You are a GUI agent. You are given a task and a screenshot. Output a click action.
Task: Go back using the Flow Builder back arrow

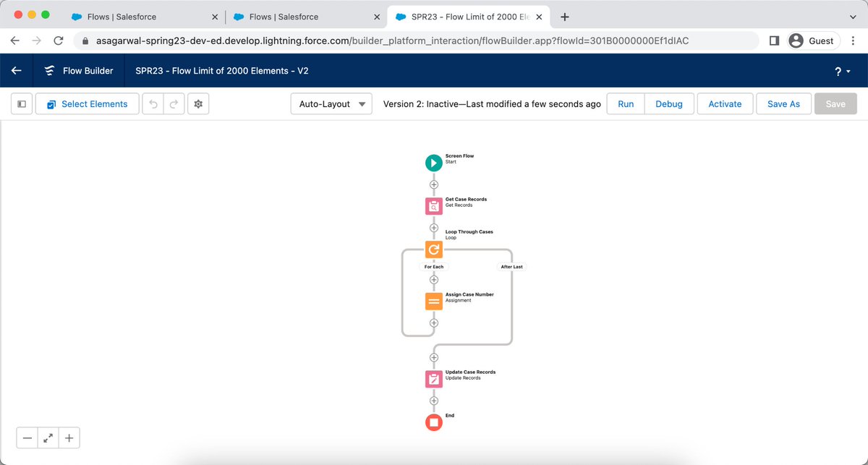(17, 71)
